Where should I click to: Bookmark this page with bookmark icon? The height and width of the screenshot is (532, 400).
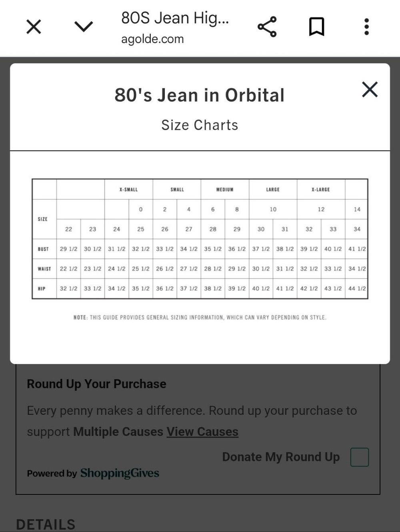point(316,27)
